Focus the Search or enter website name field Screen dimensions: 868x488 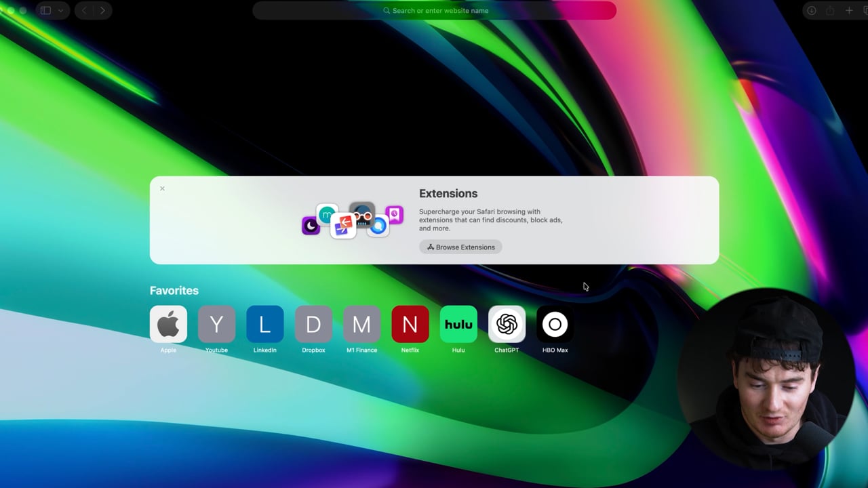(x=434, y=10)
